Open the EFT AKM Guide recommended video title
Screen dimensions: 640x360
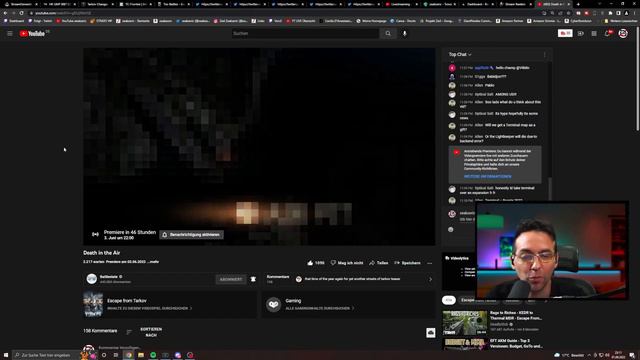[x=516, y=343]
